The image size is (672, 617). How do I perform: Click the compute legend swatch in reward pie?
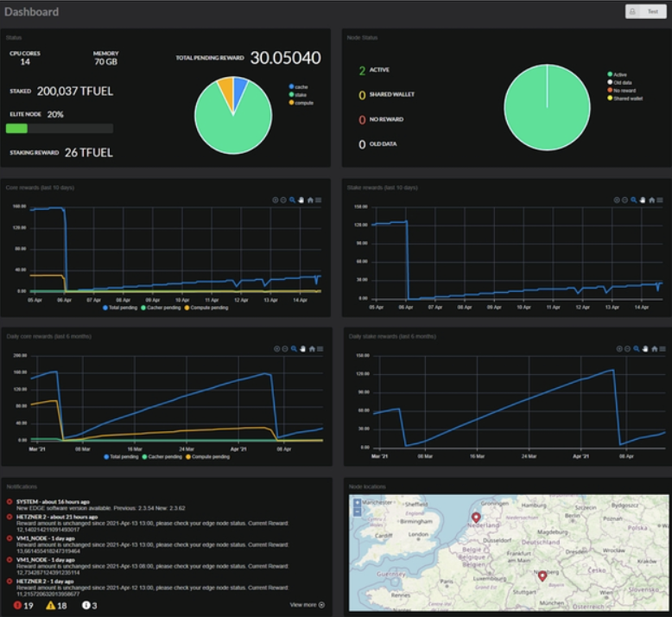pyautogui.click(x=291, y=103)
